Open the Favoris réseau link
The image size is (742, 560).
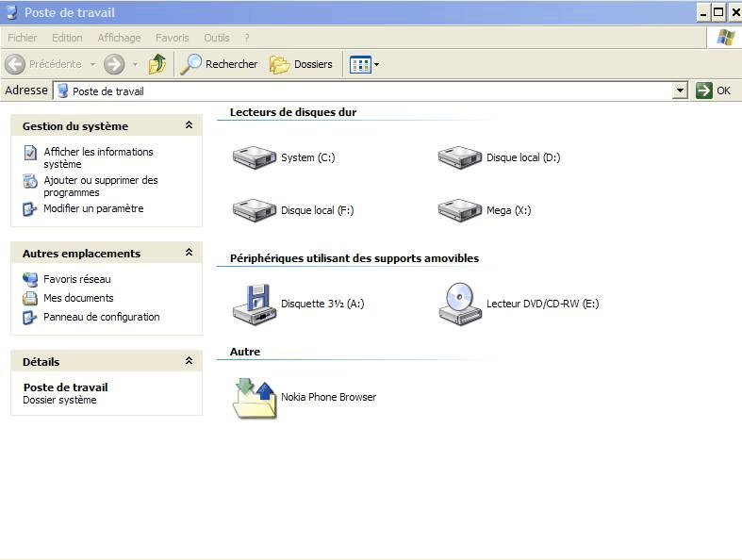tap(77, 279)
